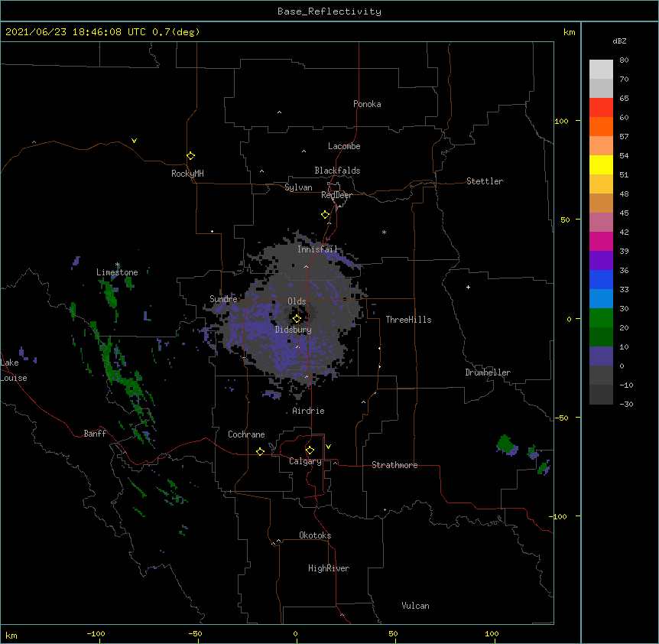Select the Lacombe city label

pos(344,146)
